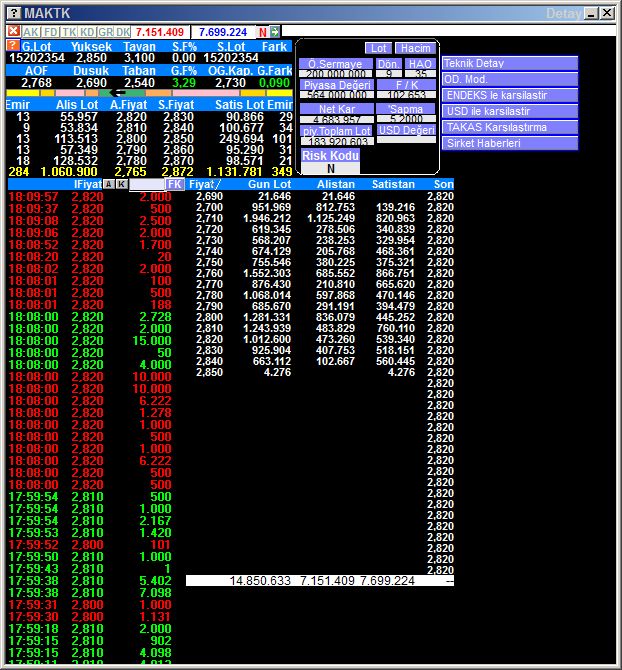Select the GR toolbar icon
622x670 pixels.
point(105,32)
